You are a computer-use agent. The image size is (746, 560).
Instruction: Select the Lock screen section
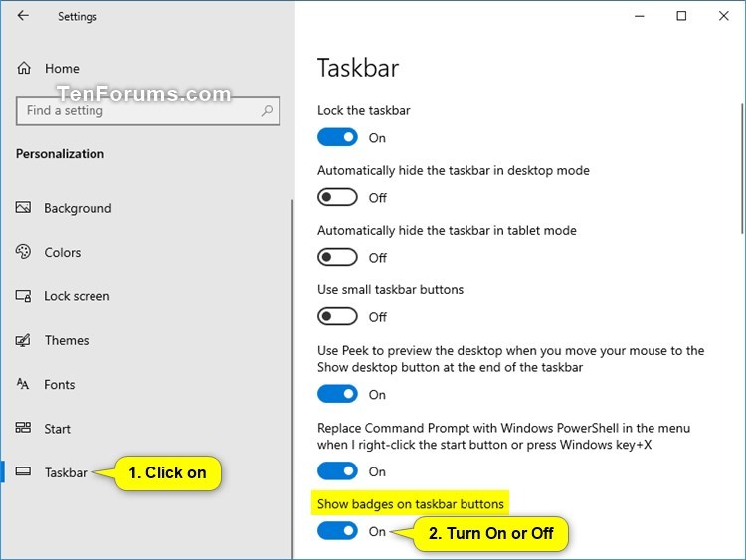click(x=77, y=296)
